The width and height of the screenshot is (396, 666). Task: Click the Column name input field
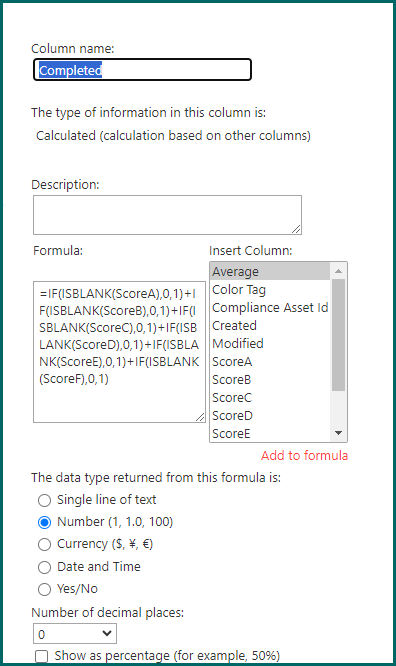142,70
